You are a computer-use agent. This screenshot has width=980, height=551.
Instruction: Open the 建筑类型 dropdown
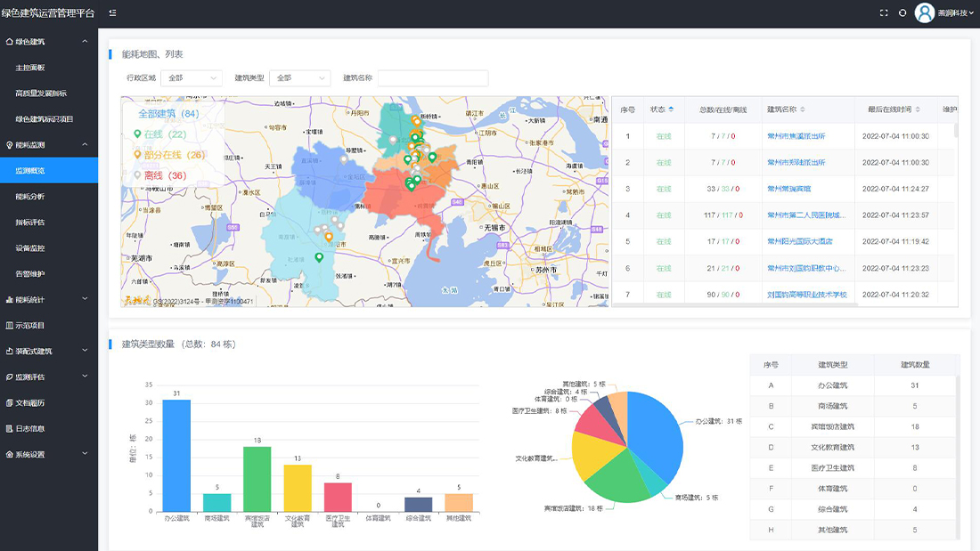[302, 78]
